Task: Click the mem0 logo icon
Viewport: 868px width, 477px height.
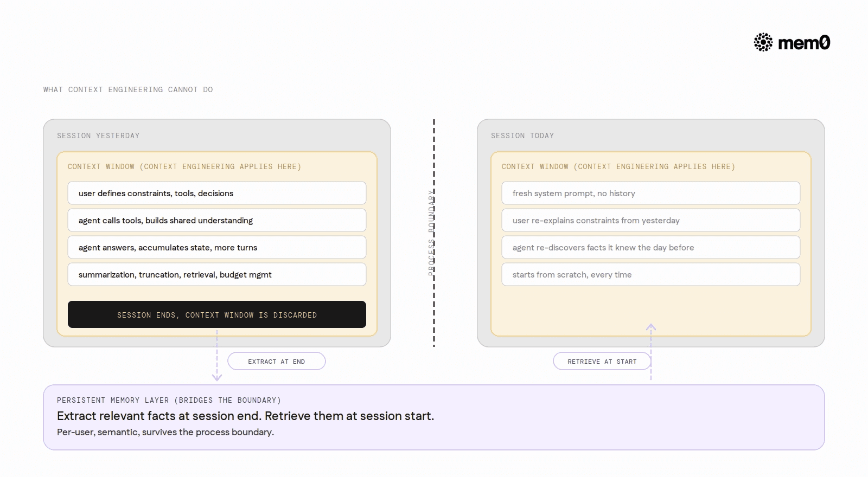Action: 763,42
